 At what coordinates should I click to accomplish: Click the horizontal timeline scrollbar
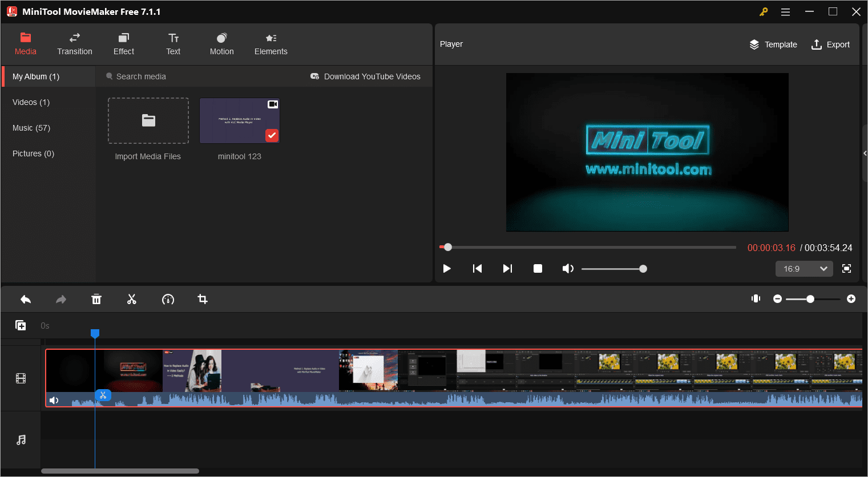click(x=120, y=471)
